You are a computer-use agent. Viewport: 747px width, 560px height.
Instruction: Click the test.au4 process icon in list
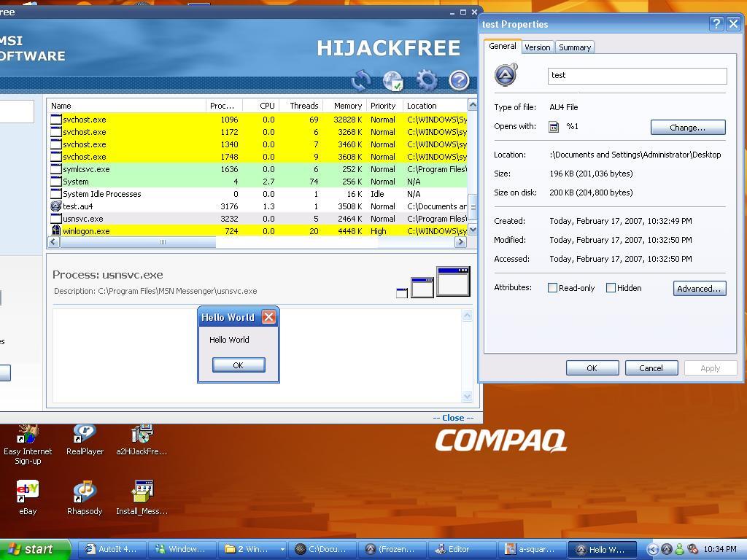(x=55, y=206)
